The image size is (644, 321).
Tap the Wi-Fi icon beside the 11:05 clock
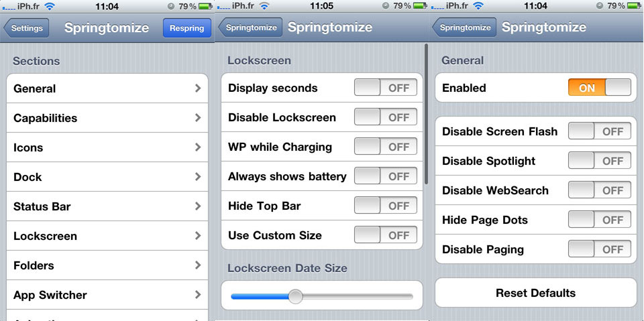[264, 6]
